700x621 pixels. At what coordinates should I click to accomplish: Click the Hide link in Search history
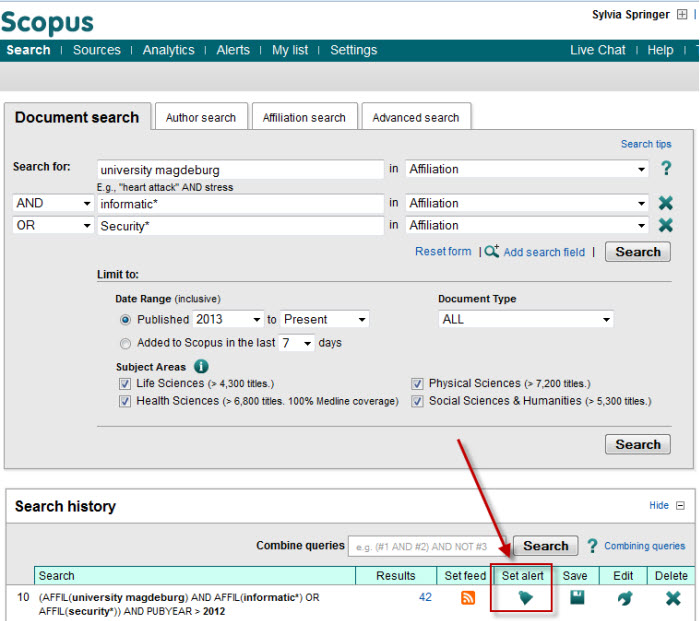[x=659, y=505]
